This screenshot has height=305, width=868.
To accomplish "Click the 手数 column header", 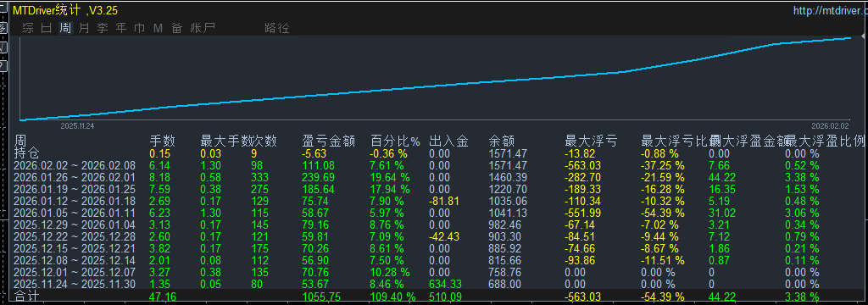I will [162, 141].
